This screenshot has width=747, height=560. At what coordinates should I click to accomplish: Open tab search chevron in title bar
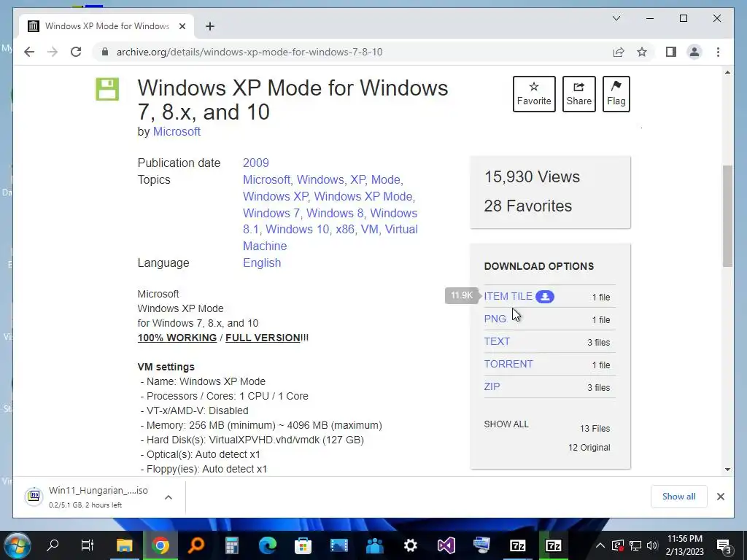tap(616, 18)
